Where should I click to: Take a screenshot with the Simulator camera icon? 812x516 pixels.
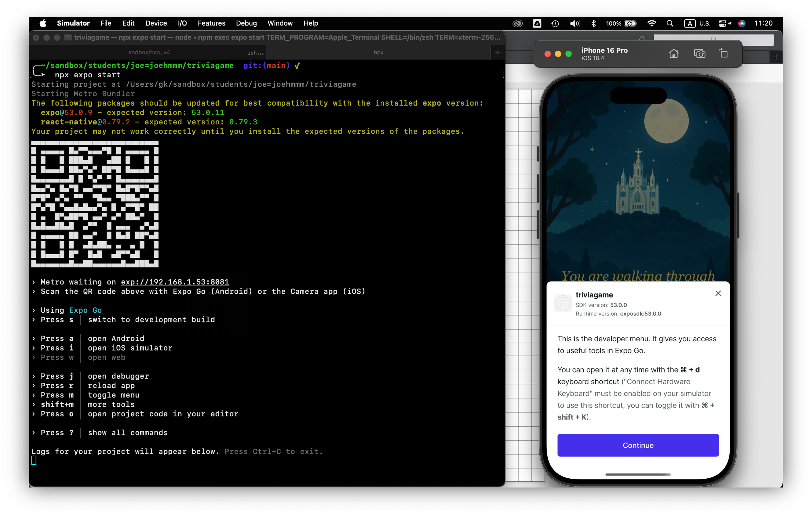(699, 54)
